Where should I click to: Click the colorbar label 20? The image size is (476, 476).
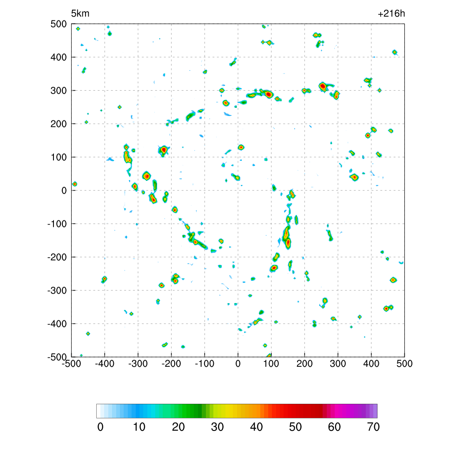[x=178, y=427]
